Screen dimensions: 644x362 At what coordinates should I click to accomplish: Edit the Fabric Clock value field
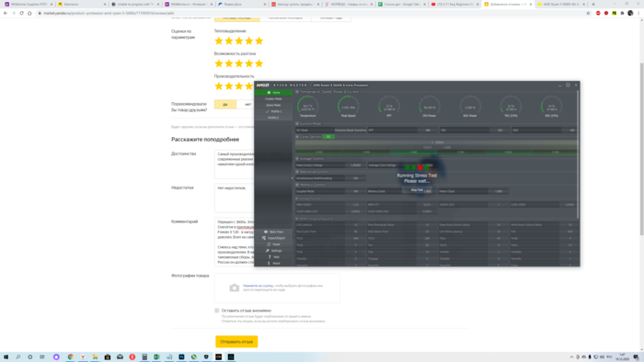coord(499,191)
